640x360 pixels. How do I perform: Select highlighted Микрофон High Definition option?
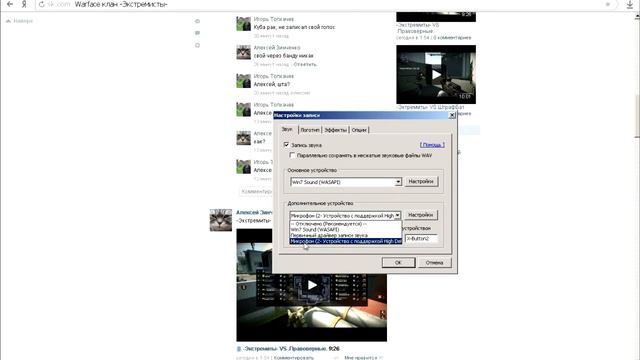click(346, 241)
